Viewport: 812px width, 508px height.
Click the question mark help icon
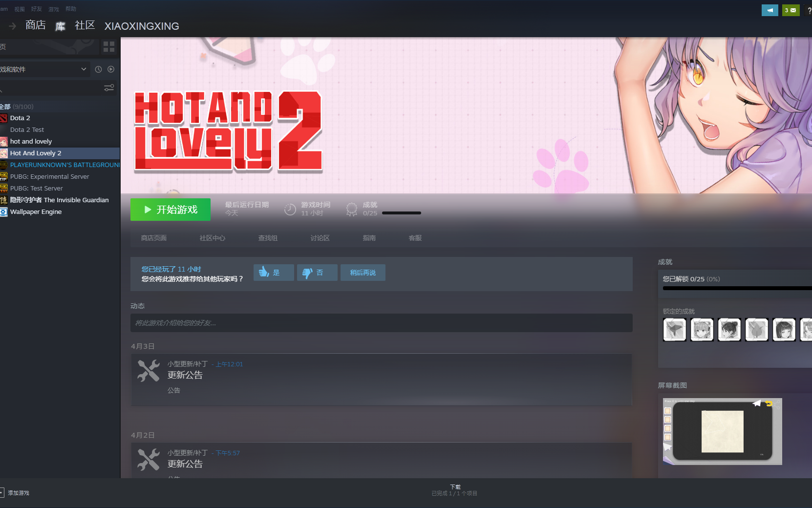click(x=809, y=10)
